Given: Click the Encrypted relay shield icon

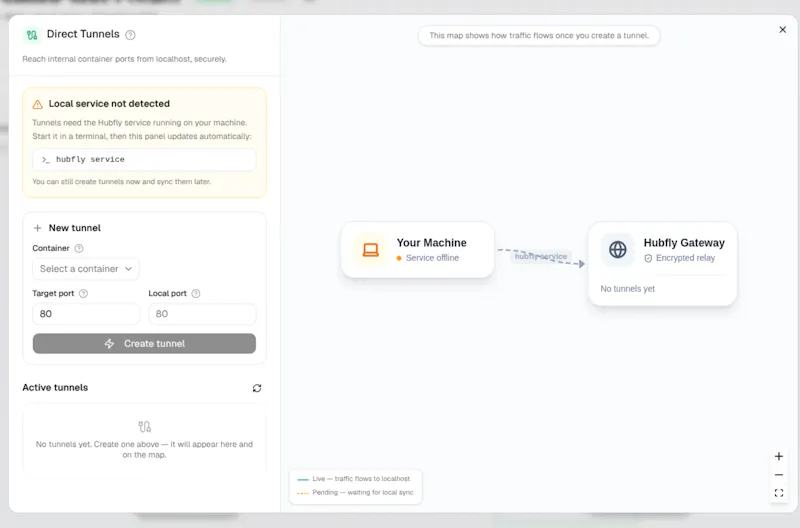Looking at the screenshot, I should pos(648,258).
